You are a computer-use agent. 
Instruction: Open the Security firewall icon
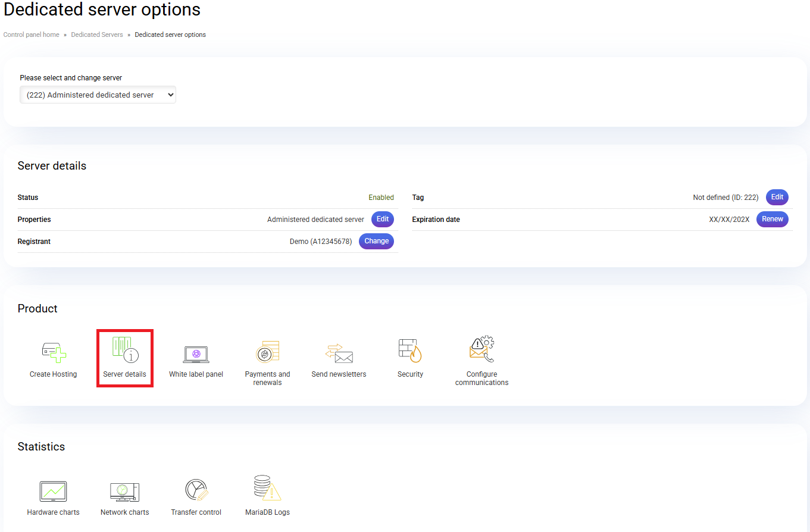tap(410, 351)
